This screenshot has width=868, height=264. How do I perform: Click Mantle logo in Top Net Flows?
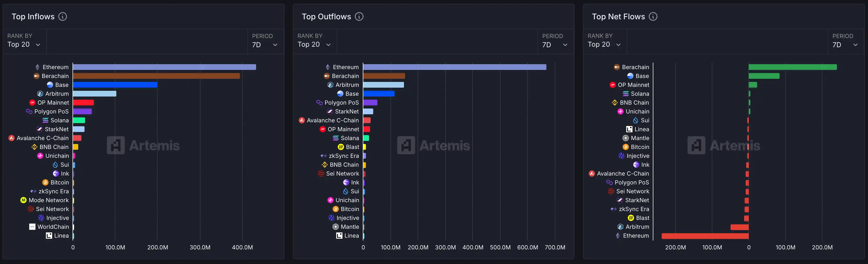(x=625, y=138)
